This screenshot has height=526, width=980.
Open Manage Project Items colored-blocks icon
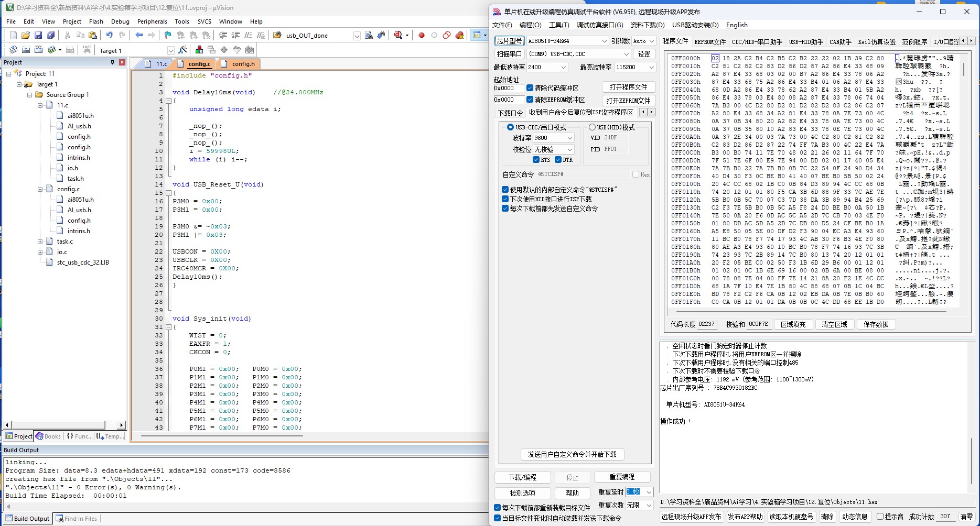199,50
